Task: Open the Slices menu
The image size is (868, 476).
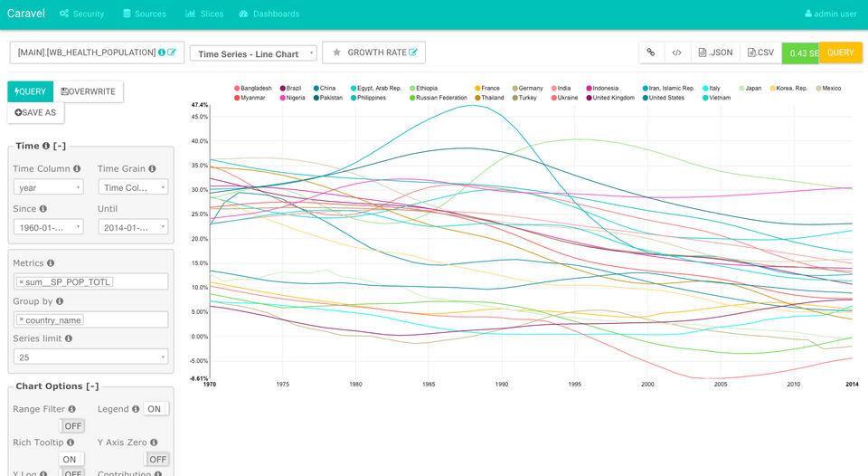Action: coord(204,14)
